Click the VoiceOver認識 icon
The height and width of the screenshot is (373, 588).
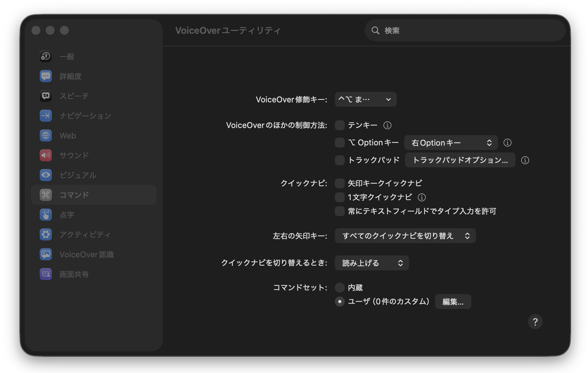coord(46,254)
